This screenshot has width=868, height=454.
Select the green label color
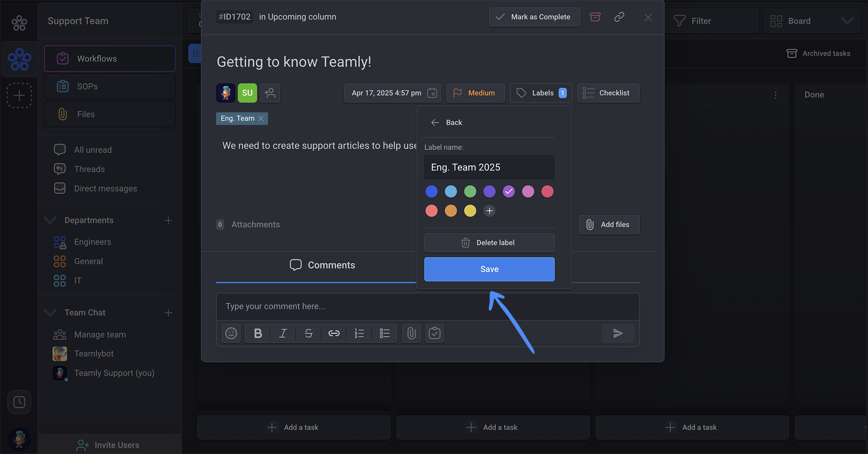[470, 191]
